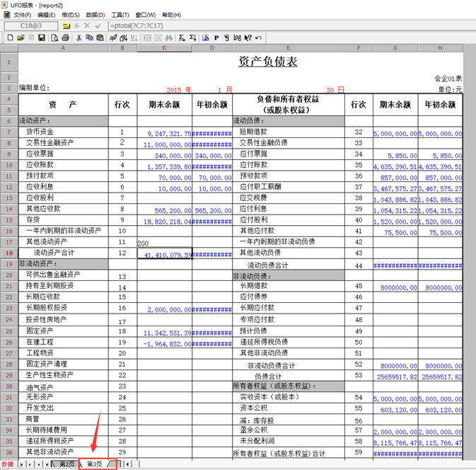Image resolution: width=476 pixels, height=470 pixels.
Task: Click the cell name box C18@3
Action: (x=31, y=25)
